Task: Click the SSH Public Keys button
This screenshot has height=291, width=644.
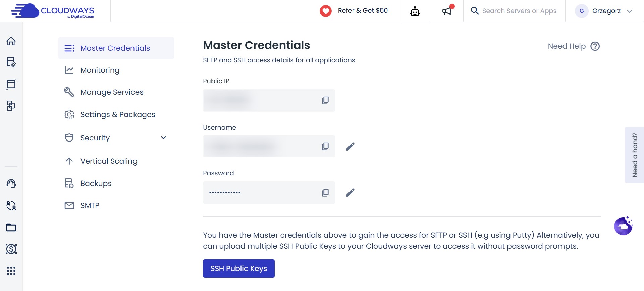Action: tap(238, 268)
